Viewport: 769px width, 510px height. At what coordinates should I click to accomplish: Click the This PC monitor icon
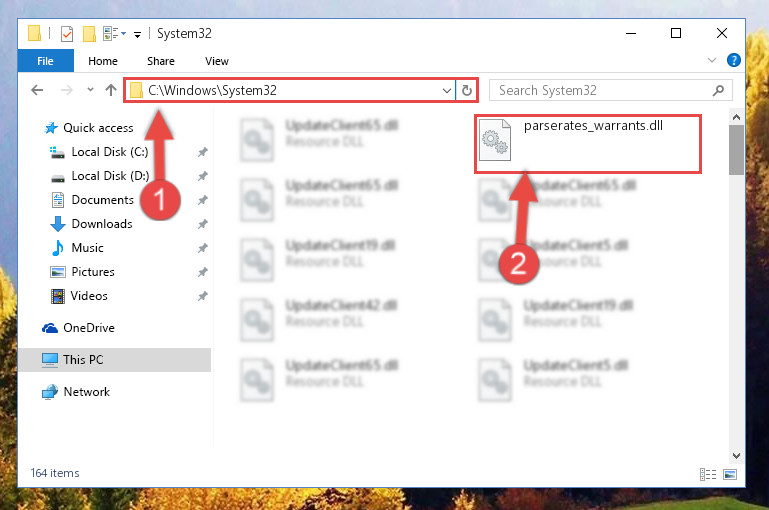(x=50, y=360)
